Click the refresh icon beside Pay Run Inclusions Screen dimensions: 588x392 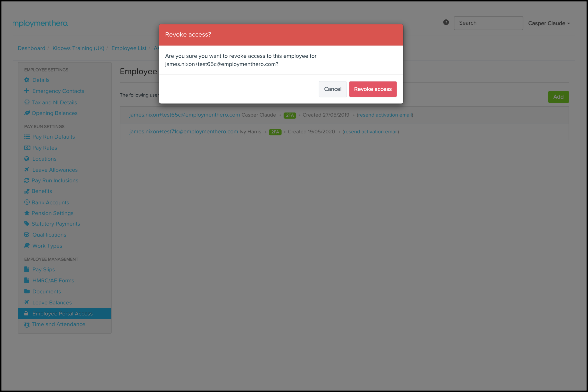27,180
